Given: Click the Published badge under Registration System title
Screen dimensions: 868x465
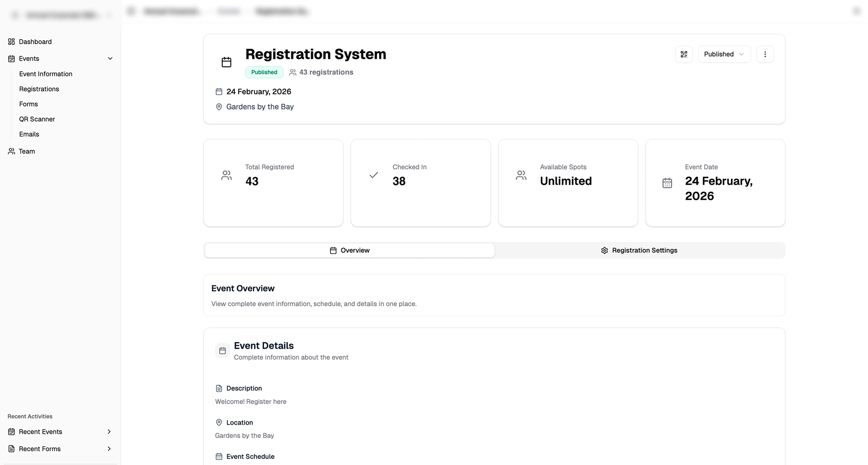Looking at the screenshot, I should (x=264, y=72).
